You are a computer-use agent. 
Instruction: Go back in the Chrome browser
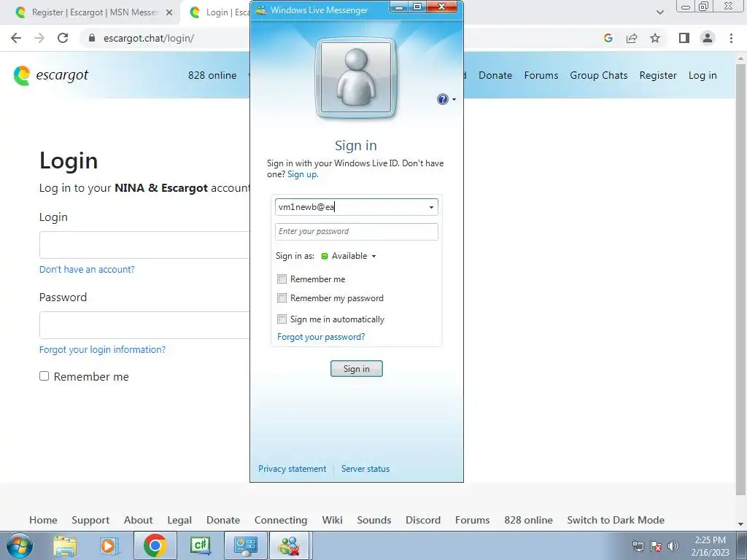click(x=16, y=38)
